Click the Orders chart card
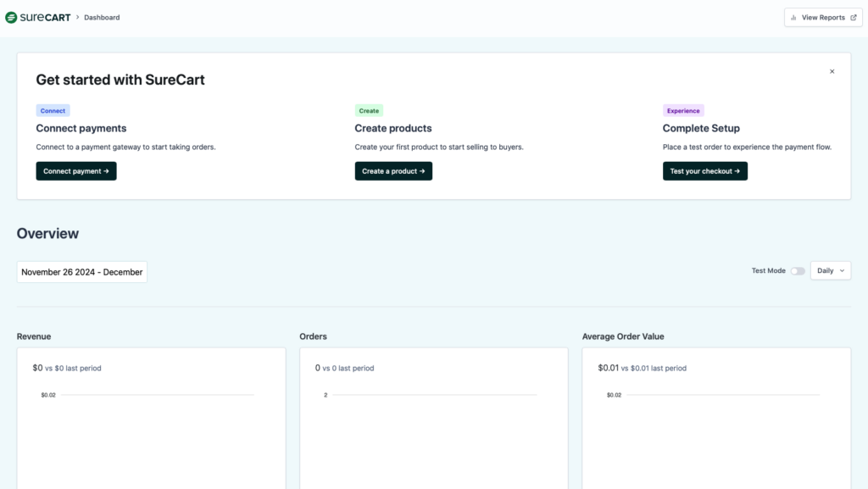Screen dimensions: 868x489 pyautogui.click(x=433, y=424)
